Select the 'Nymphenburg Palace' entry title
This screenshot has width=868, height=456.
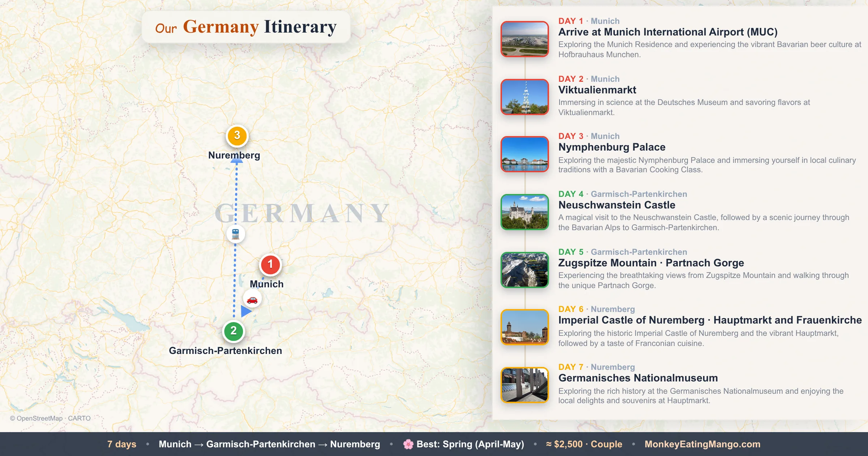click(612, 147)
